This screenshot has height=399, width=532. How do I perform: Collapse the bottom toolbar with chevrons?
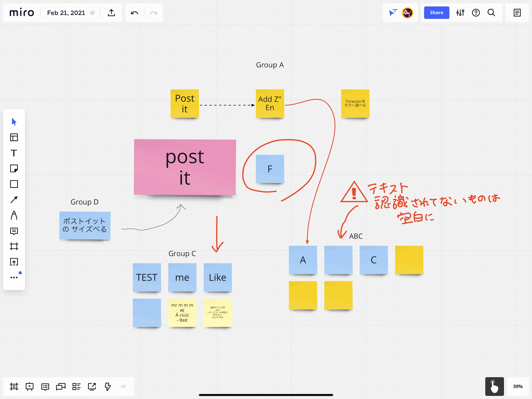pyautogui.click(x=123, y=387)
